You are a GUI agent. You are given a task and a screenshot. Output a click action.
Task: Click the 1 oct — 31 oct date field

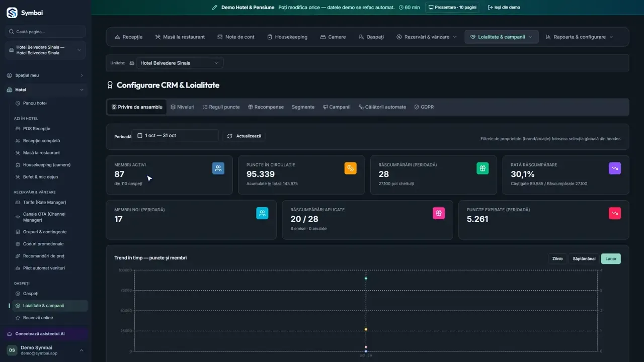(x=175, y=136)
